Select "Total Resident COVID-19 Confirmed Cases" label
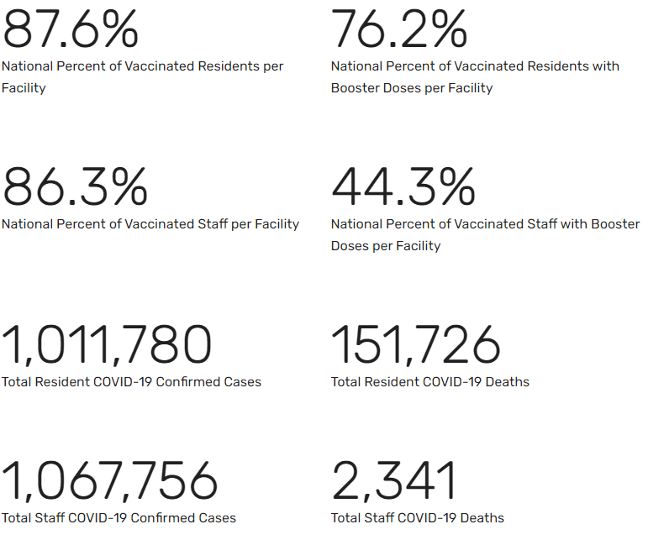Screen dimensions: 648x540 [x=131, y=382]
